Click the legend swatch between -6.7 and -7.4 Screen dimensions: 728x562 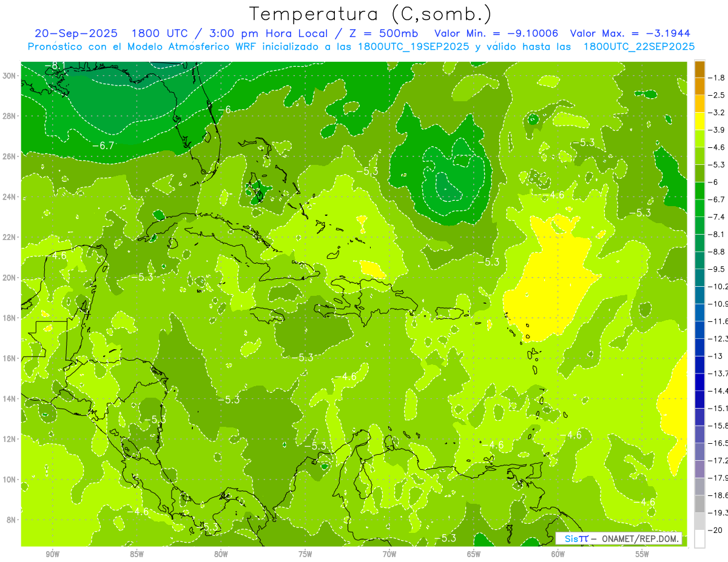click(x=699, y=208)
